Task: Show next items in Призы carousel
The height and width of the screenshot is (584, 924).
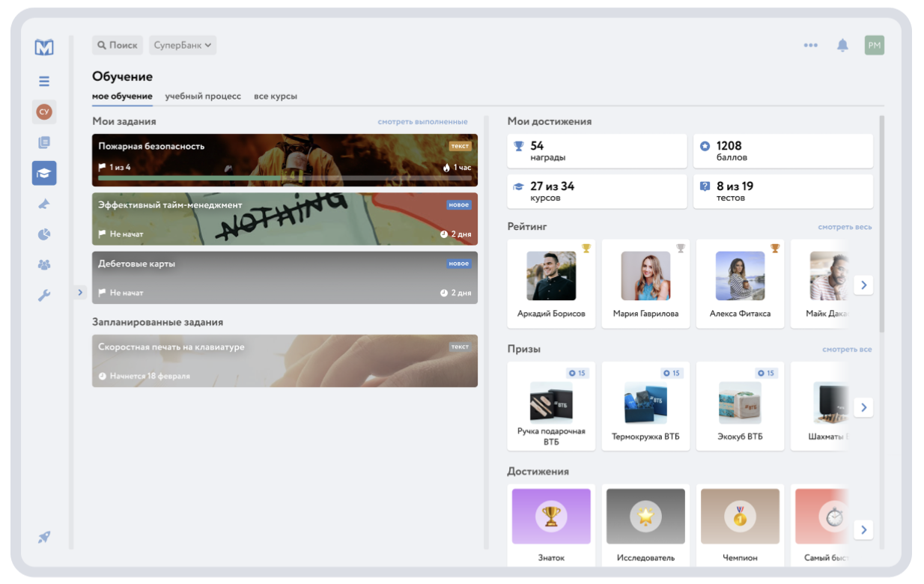Action: tap(863, 407)
